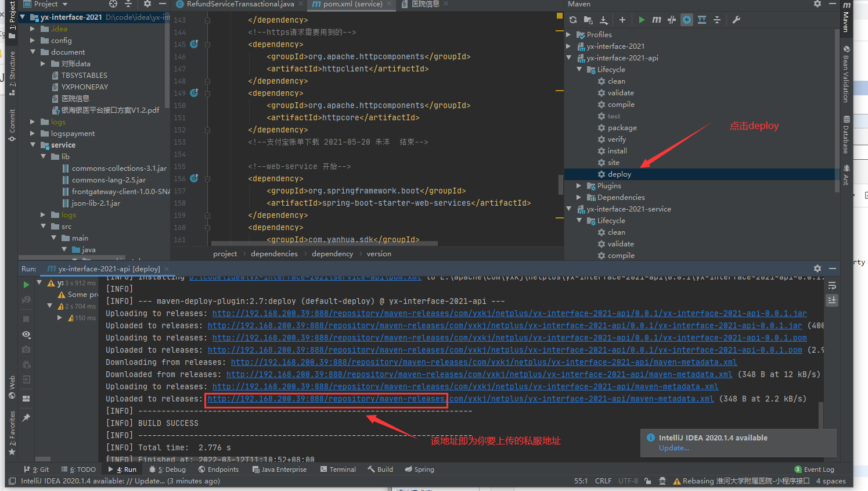Collapse all Maven tree nodes
The width and height of the screenshot is (868, 491).
point(717,20)
